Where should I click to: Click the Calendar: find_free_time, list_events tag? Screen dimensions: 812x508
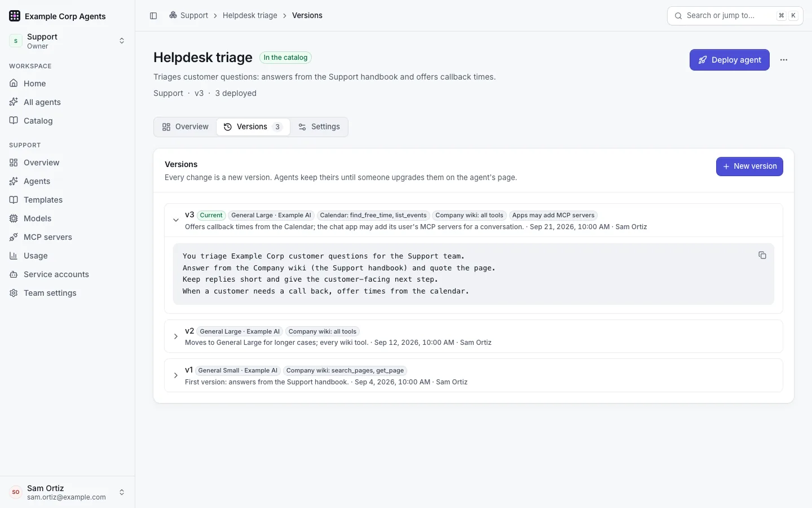pos(373,215)
